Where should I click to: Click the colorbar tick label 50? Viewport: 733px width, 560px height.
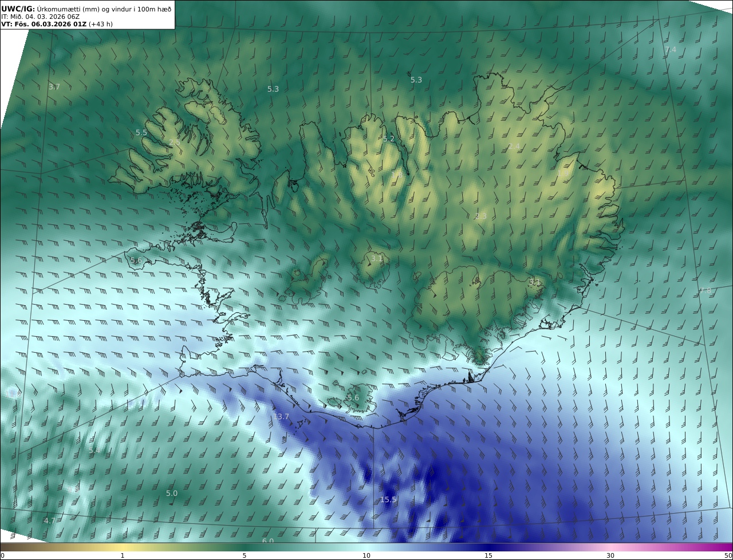point(728,555)
